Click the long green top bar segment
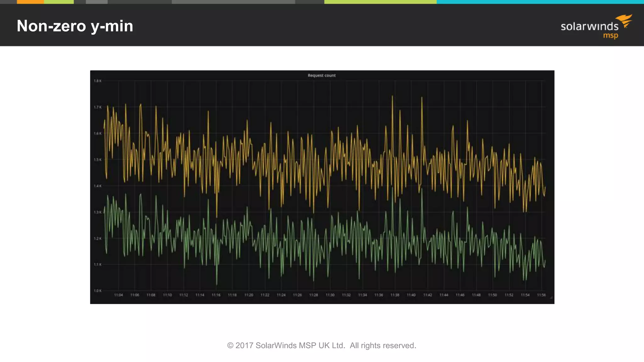 (x=380, y=2)
